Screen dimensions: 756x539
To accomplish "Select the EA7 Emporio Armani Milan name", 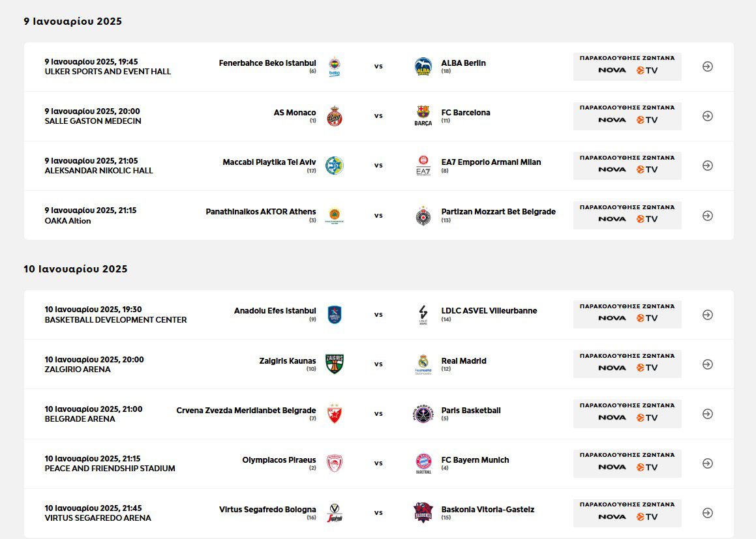I will point(491,162).
